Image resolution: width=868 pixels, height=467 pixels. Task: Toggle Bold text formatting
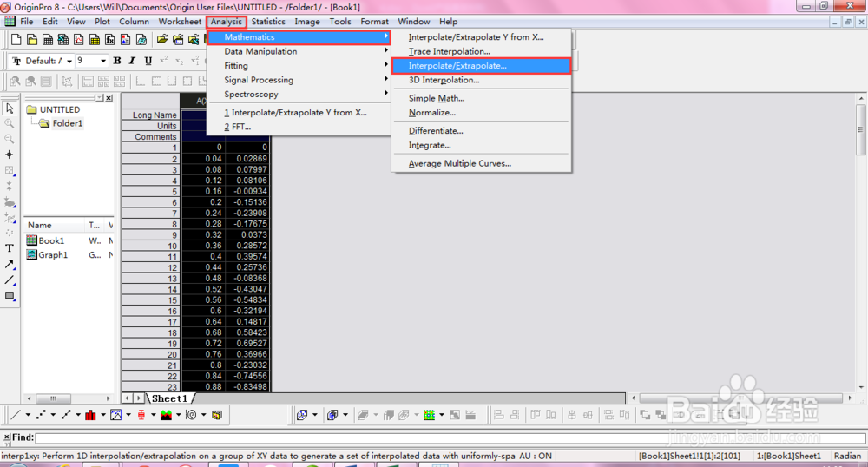click(117, 61)
